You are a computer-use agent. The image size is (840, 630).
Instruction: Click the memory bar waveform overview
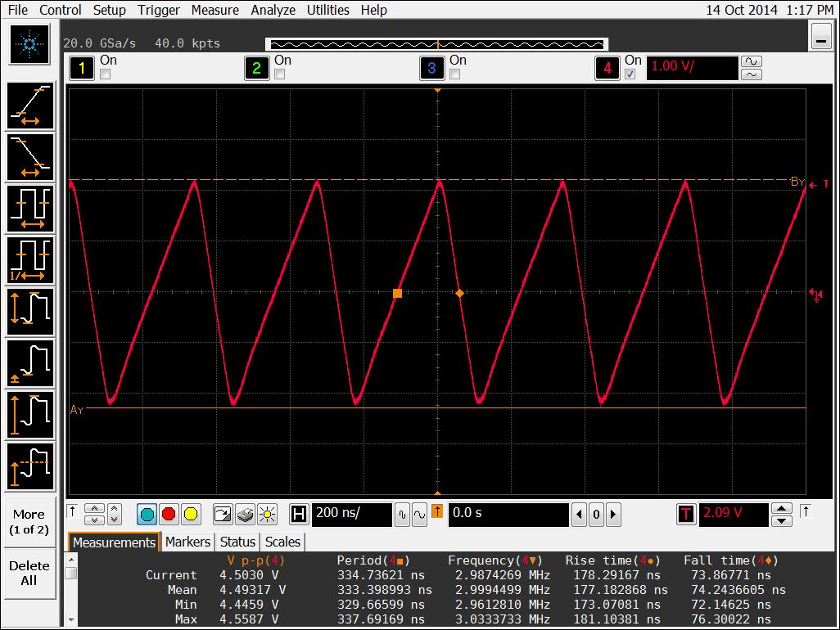coord(436,44)
